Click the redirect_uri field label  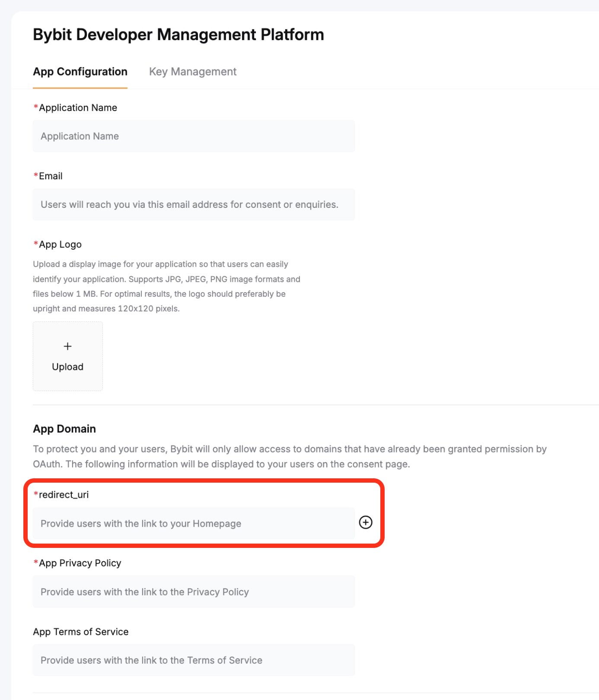[x=64, y=495]
